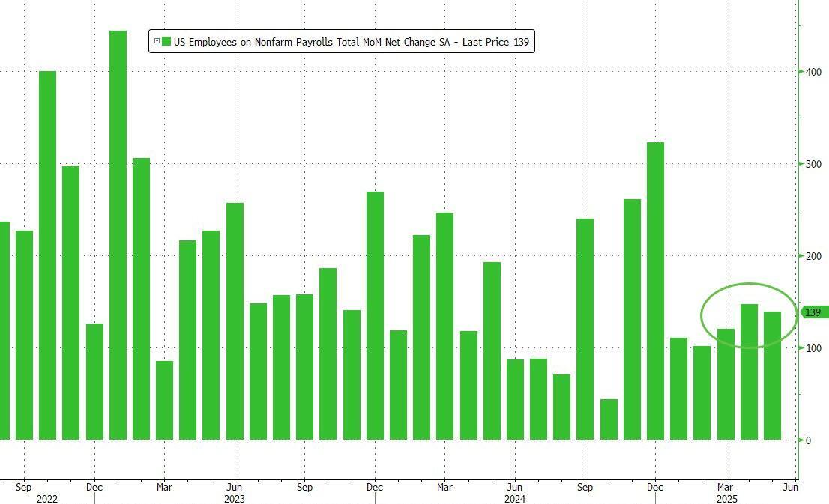Select the 200 y-axis tick label
Viewport: 829px width, 504px height.
click(x=813, y=256)
